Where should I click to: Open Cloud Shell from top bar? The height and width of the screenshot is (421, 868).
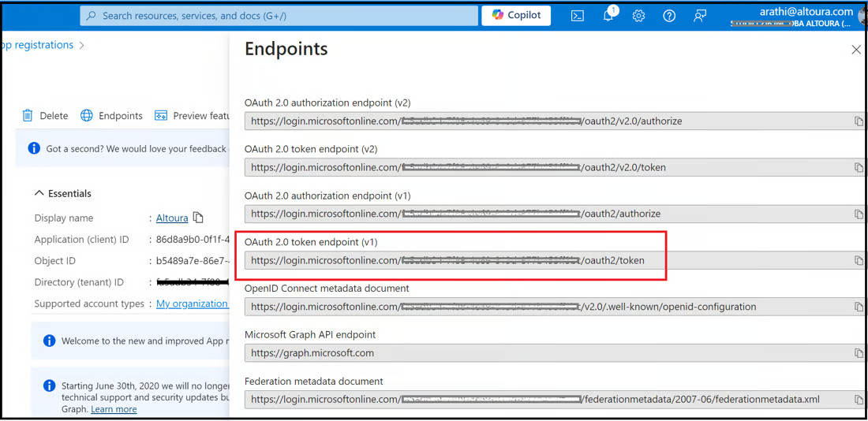578,16
